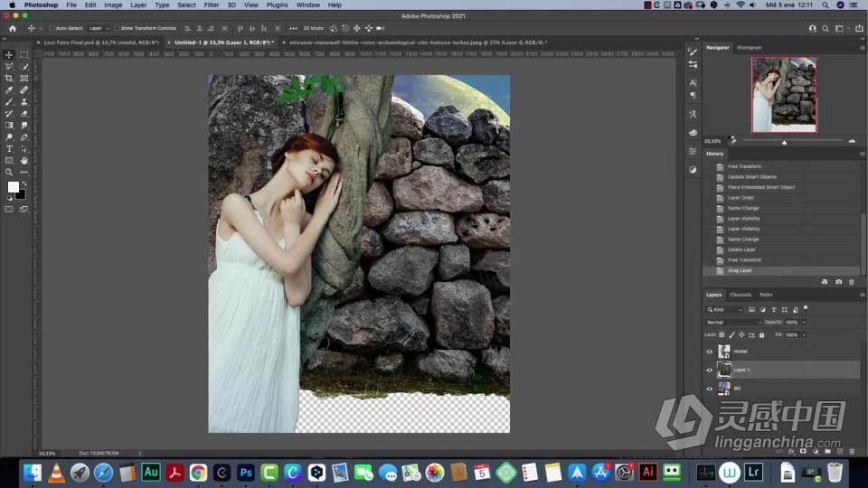The width and height of the screenshot is (868, 488).
Task: Open the Kind layer filter dropdown
Action: [x=724, y=309]
